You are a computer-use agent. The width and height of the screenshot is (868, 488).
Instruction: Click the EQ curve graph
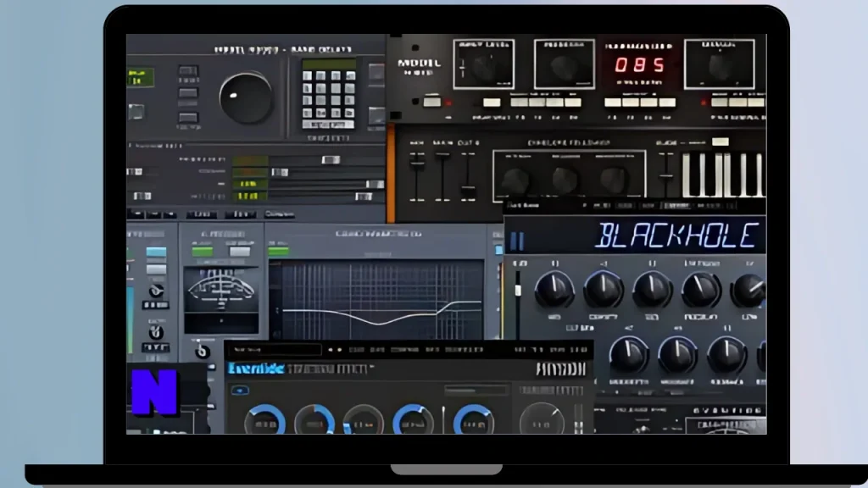click(x=377, y=300)
